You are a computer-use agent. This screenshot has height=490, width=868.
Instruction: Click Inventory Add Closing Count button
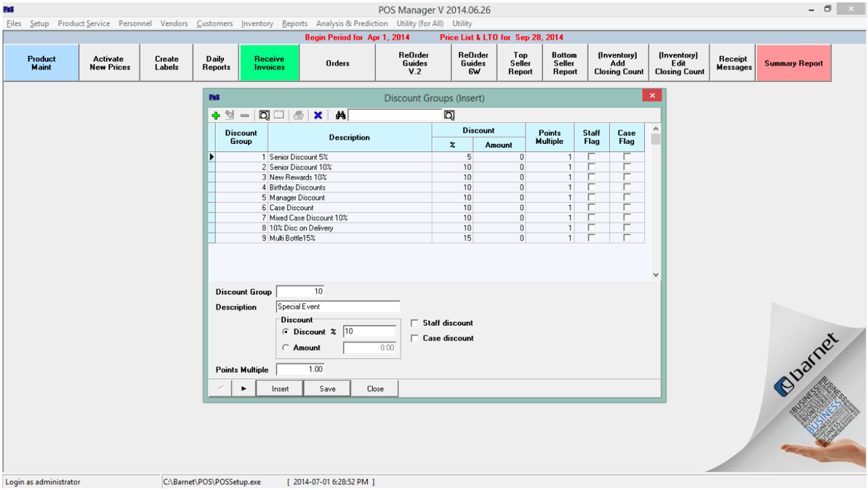pos(619,63)
